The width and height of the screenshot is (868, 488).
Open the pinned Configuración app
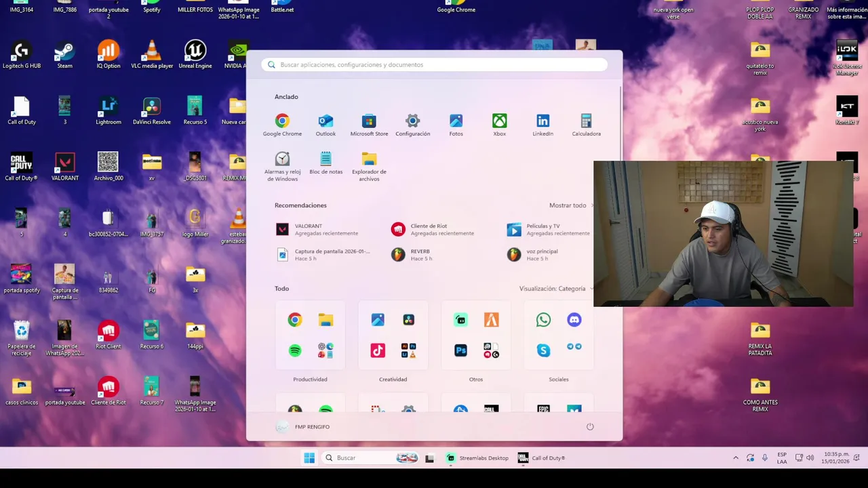pyautogui.click(x=412, y=125)
